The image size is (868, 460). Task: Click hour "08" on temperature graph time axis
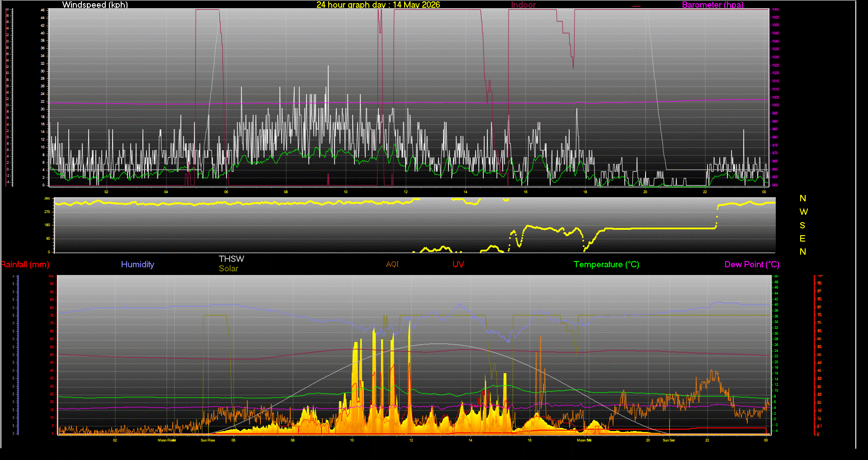tap(292, 440)
